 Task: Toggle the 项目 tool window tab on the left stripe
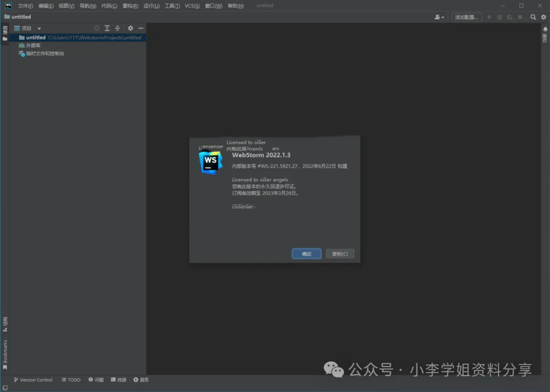point(5,33)
